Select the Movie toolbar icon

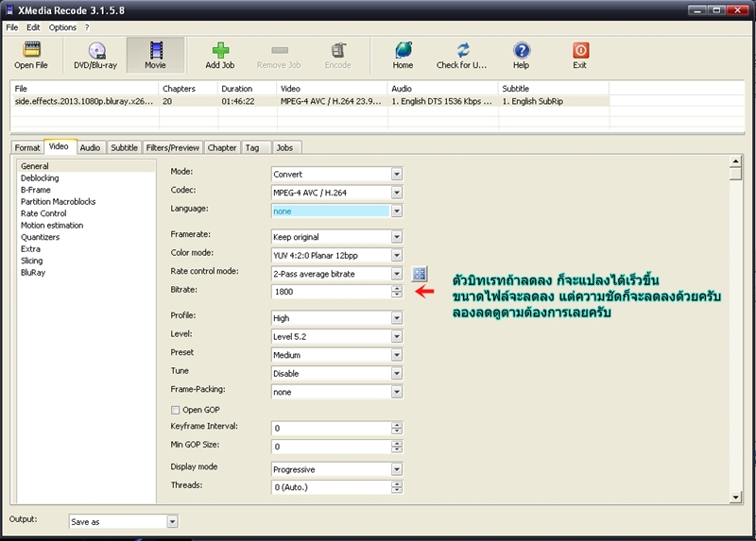coord(156,50)
